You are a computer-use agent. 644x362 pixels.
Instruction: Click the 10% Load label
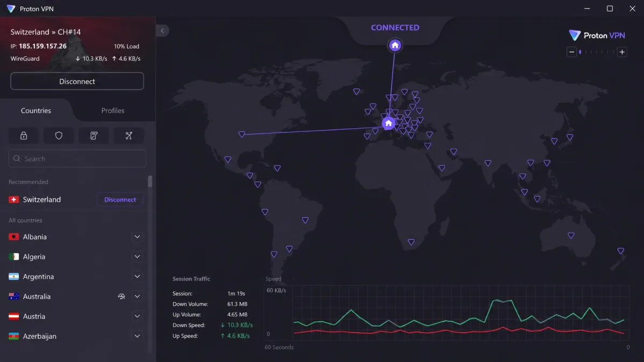tap(127, 46)
